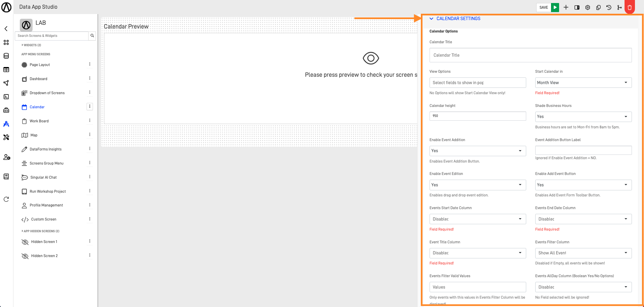Open the Enable Add Event Button dropdown
The width and height of the screenshot is (644, 307).
[x=583, y=185]
